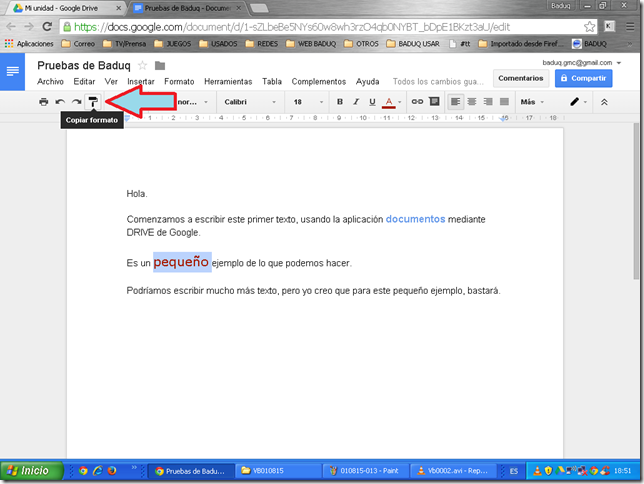Screen dimensions: 644x484
Task: Toggle bold formatting
Action: coord(340,101)
